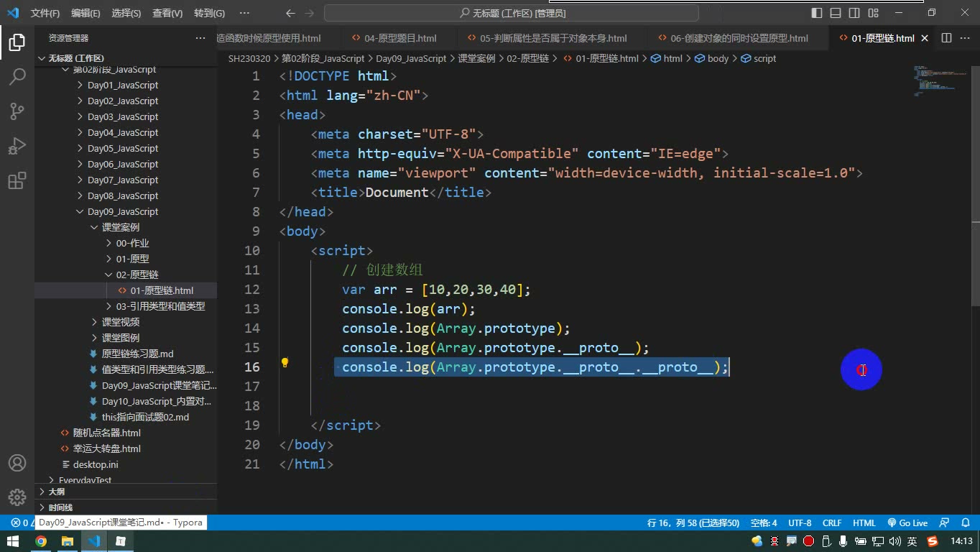
Task: Open Google Chrome from the taskbar
Action: (x=41, y=541)
